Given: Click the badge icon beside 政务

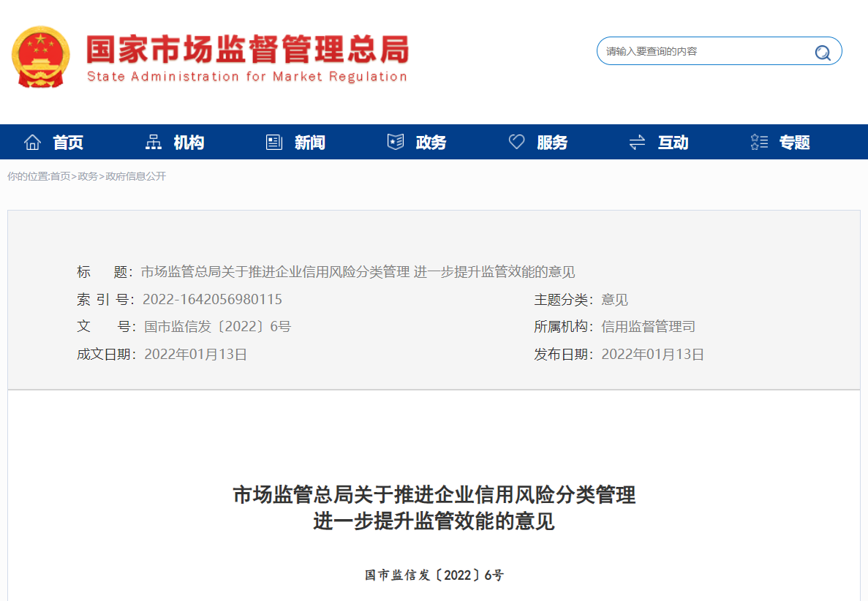Looking at the screenshot, I should pos(396,142).
